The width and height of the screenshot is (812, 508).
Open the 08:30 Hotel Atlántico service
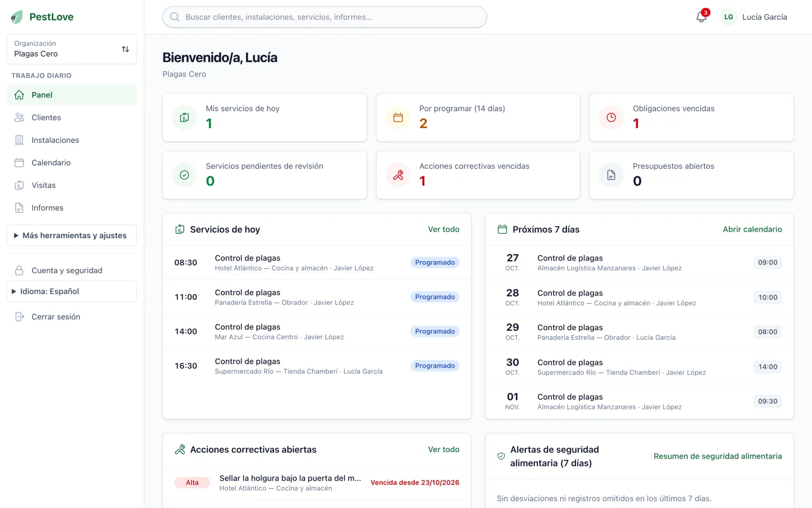[317, 263]
